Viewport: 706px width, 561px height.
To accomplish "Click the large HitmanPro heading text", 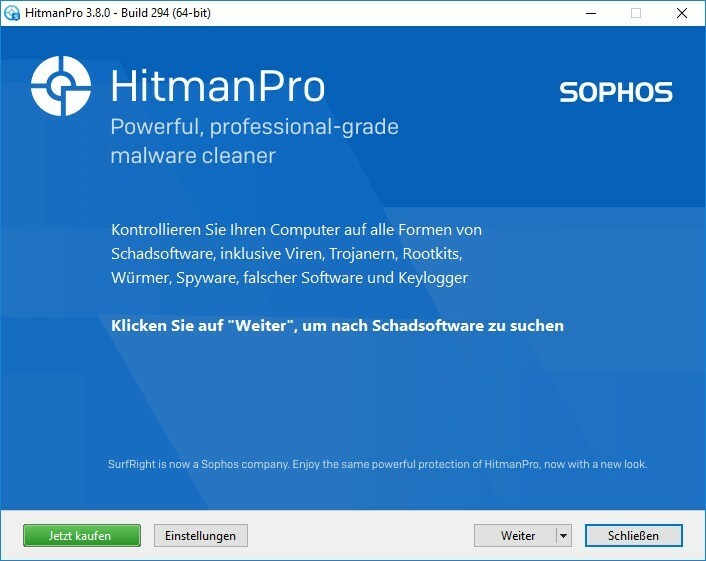I will (217, 86).
